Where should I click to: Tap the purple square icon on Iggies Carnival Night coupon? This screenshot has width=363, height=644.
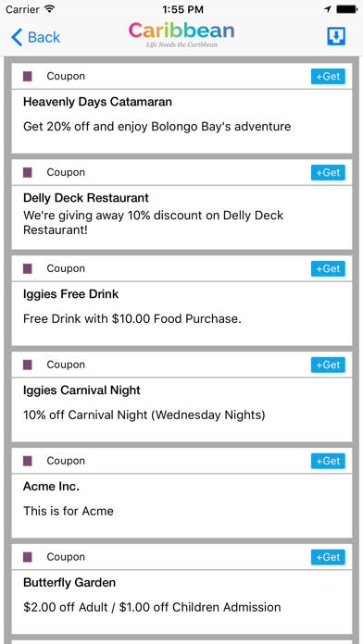(x=28, y=365)
